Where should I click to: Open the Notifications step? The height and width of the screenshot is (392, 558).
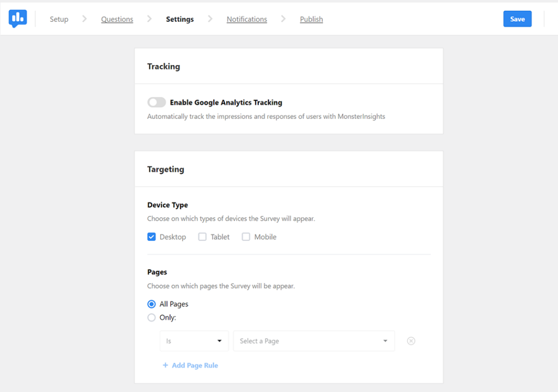point(246,19)
